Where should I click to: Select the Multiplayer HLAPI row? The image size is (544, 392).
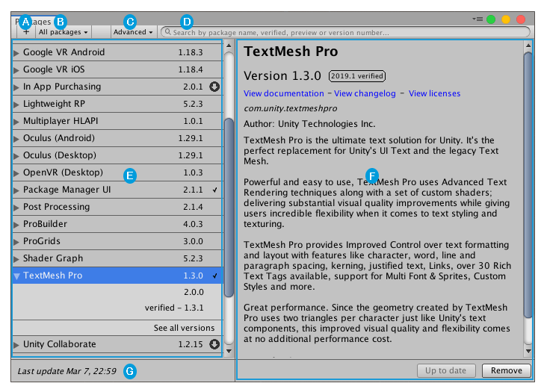pos(117,121)
